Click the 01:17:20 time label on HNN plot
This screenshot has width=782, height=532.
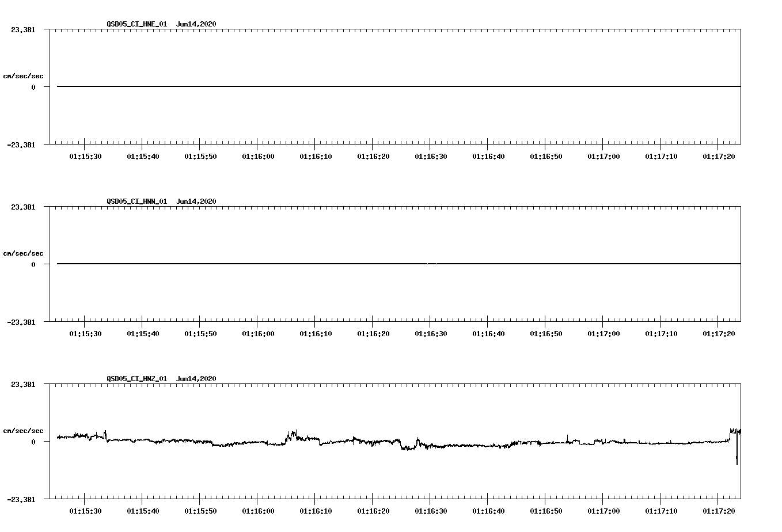click(x=719, y=334)
